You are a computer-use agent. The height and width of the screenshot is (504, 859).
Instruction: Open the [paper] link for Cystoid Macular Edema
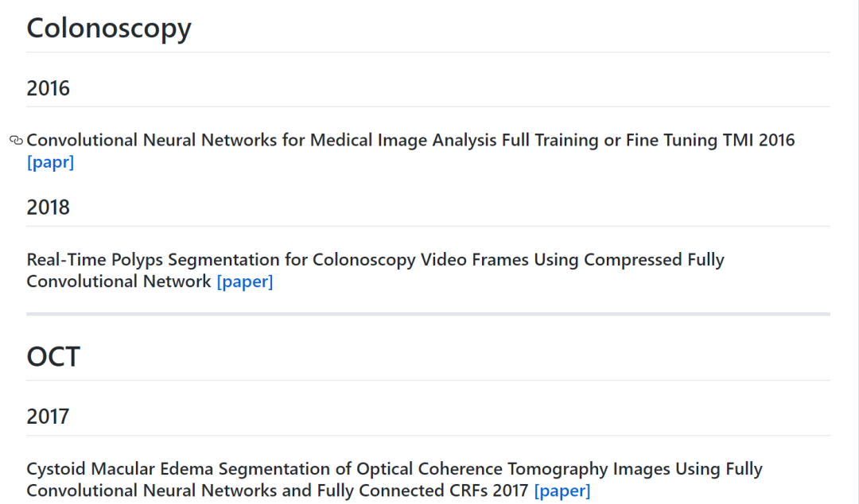pos(562,490)
